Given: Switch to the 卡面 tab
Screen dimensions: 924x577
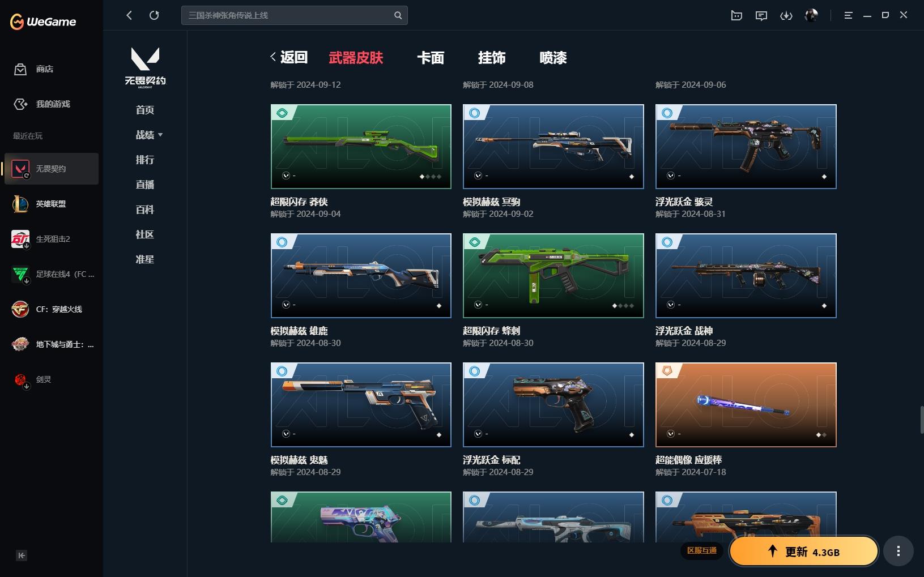Looking at the screenshot, I should 431,58.
